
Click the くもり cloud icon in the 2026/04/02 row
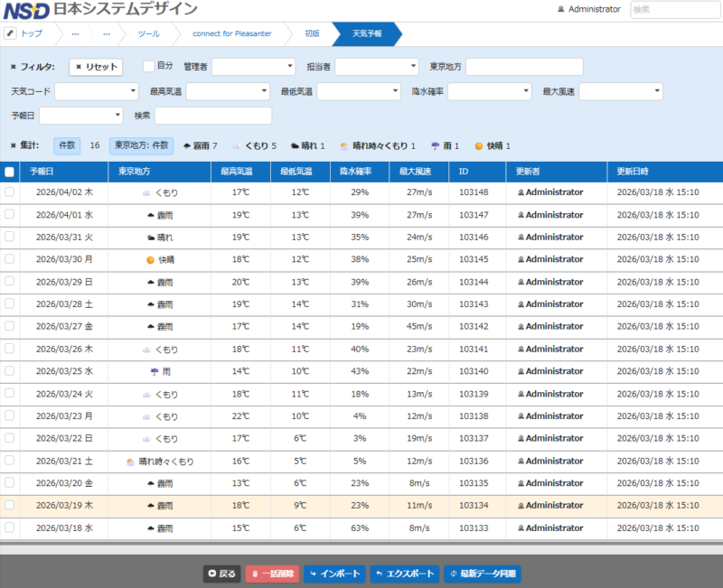click(x=146, y=192)
